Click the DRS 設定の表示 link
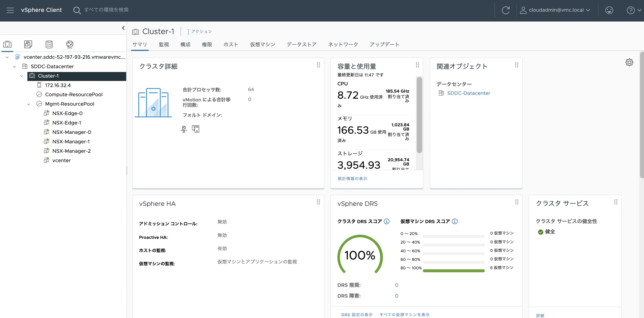 pyautogui.click(x=357, y=315)
